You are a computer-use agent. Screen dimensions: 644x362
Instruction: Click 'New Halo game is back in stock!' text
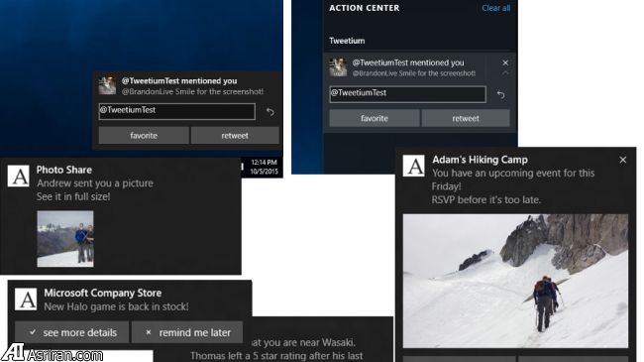116,306
